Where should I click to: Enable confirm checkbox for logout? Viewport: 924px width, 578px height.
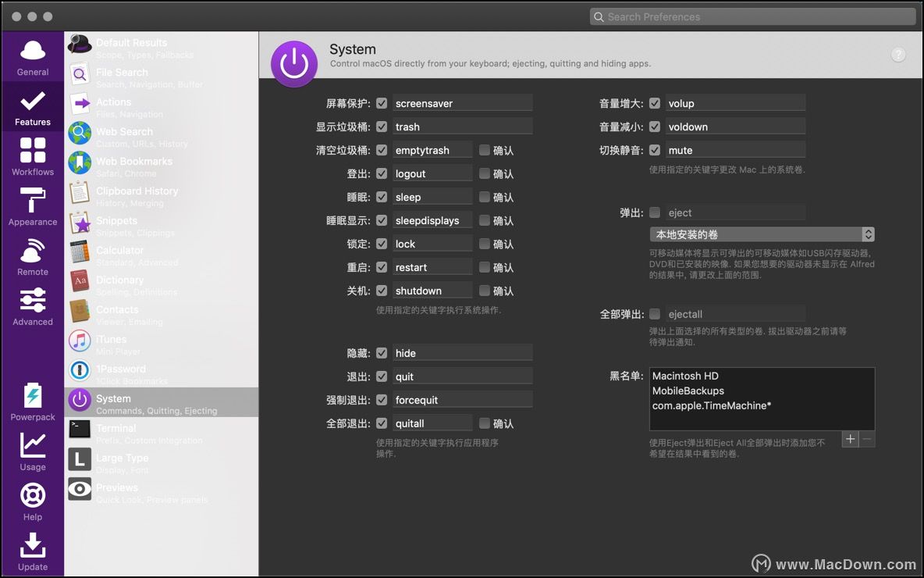(485, 173)
